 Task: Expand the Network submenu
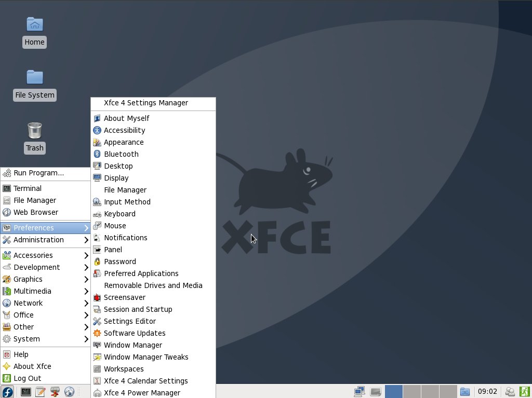[x=46, y=303]
